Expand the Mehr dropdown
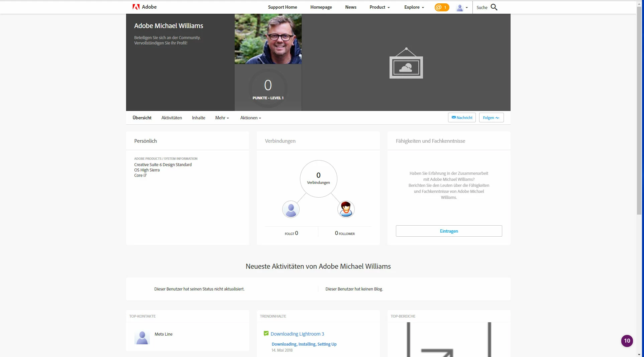This screenshot has height=357, width=644. coord(222,118)
